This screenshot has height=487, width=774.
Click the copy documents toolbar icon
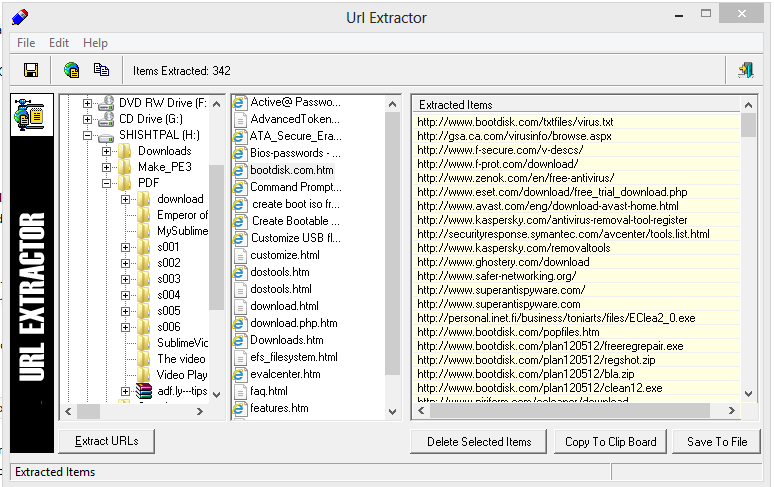click(x=102, y=70)
